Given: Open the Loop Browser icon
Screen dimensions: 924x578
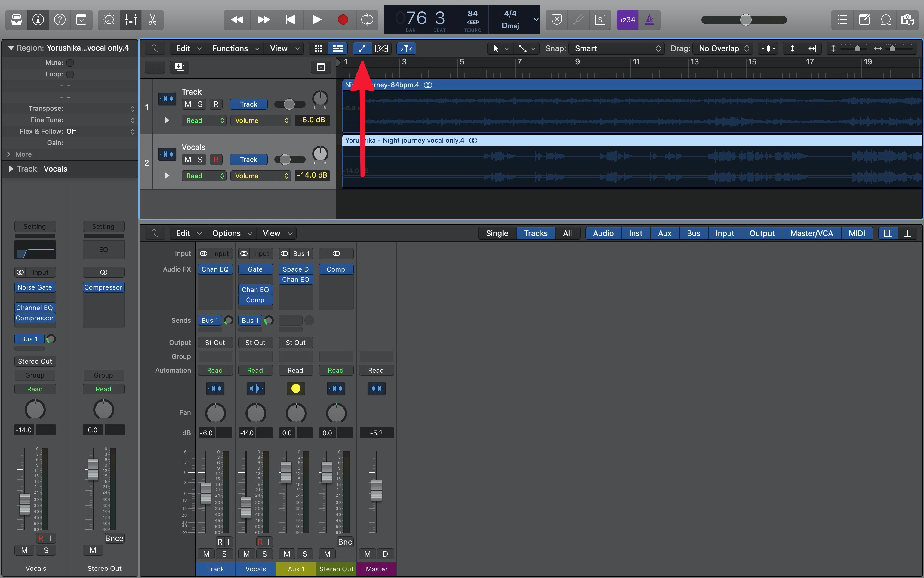Looking at the screenshot, I should click(x=886, y=20).
